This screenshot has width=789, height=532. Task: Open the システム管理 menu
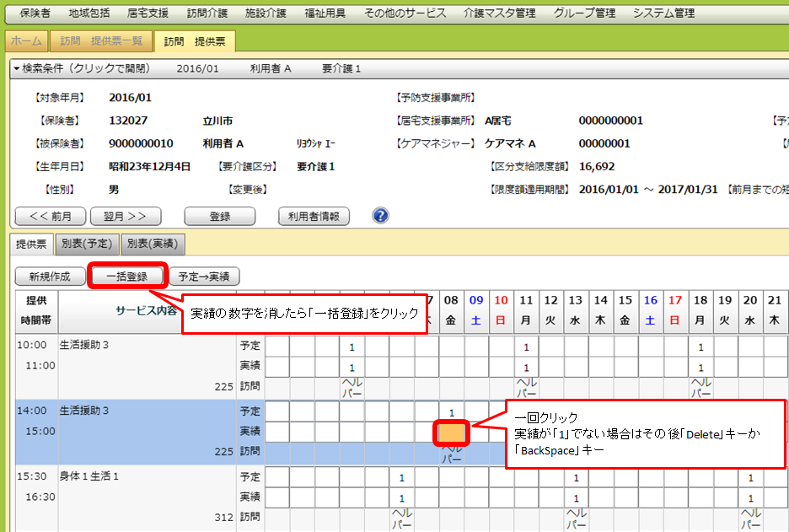pos(663,13)
